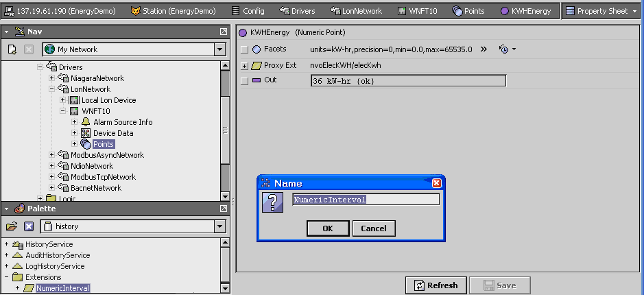Screen dimensions: 644x295
Task: Click the Alarm Source Info bell icon
Action: tap(86, 122)
